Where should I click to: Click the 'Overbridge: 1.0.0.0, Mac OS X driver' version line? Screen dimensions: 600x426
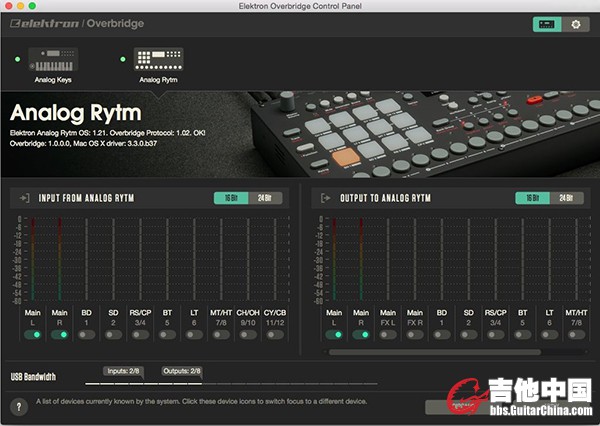(x=83, y=144)
